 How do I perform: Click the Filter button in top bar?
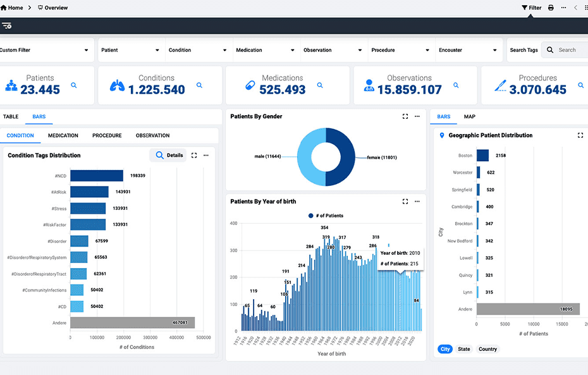(x=531, y=8)
